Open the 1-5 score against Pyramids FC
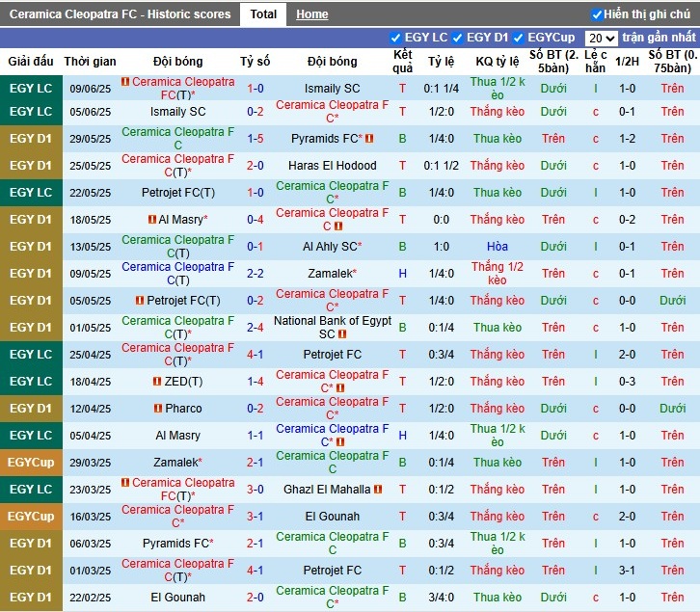The width and height of the screenshot is (700, 612). 256,139
